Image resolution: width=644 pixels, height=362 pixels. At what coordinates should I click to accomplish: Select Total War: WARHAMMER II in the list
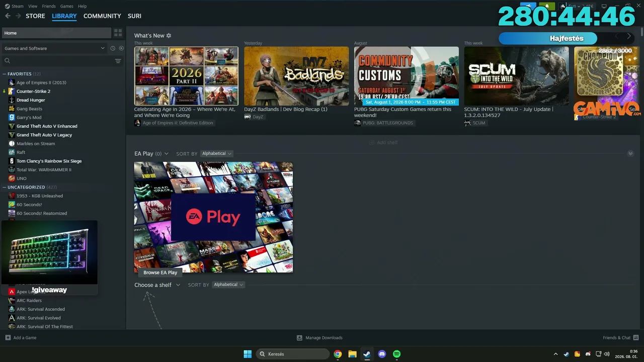click(x=44, y=170)
